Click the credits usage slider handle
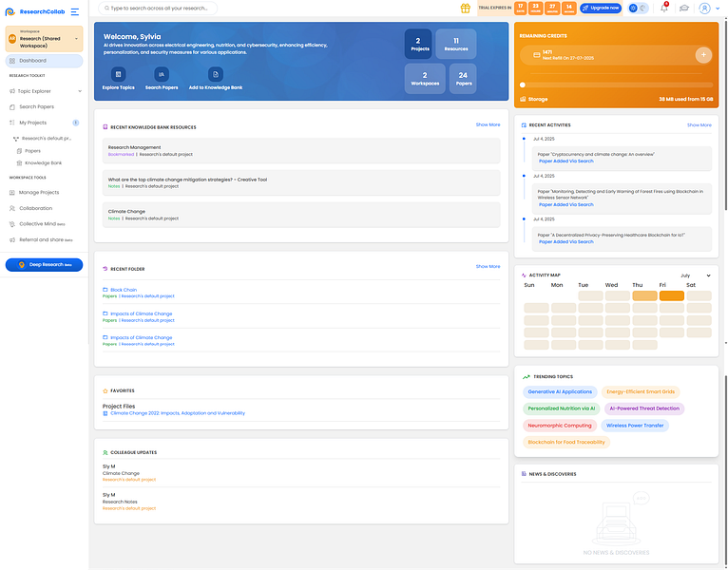The width and height of the screenshot is (728, 570). (x=523, y=85)
